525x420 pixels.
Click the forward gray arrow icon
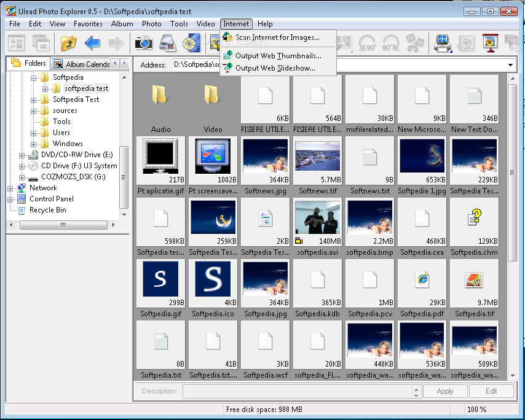click(x=116, y=43)
